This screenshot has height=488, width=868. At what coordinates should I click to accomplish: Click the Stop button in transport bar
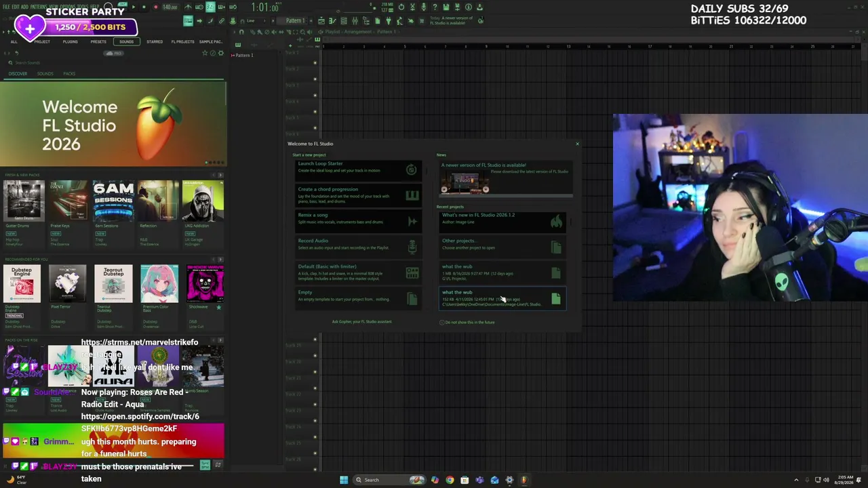coord(144,7)
